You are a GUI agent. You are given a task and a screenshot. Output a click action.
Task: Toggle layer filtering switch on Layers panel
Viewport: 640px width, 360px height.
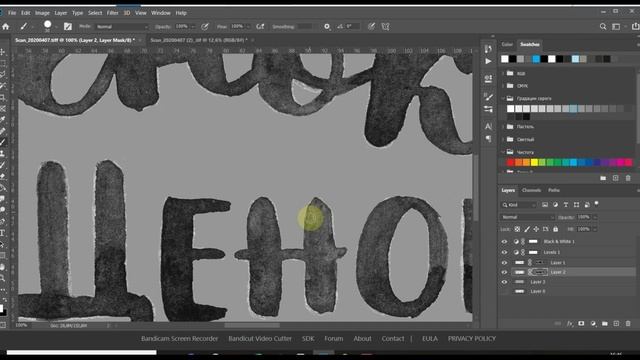pyautogui.click(x=597, y=203)
